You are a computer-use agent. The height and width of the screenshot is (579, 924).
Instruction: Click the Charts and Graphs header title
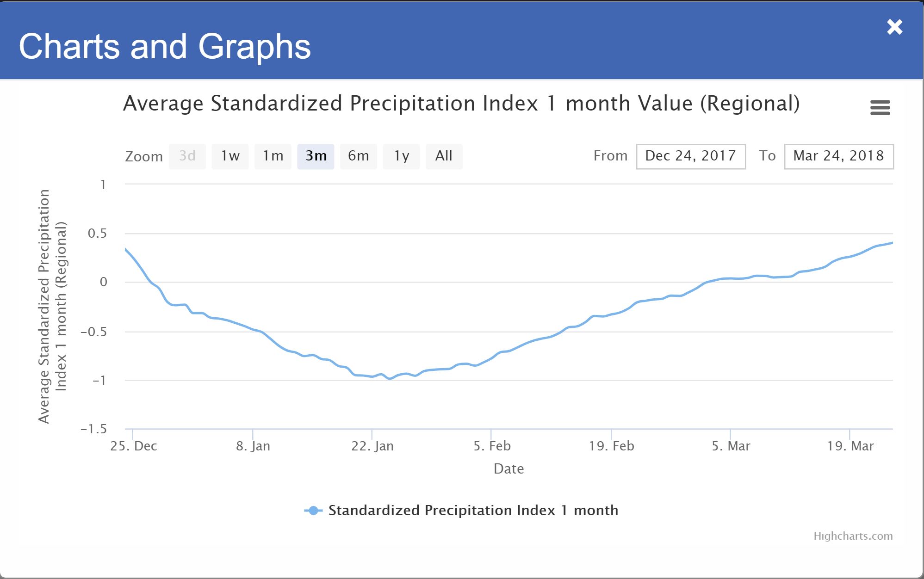point(165,47)
